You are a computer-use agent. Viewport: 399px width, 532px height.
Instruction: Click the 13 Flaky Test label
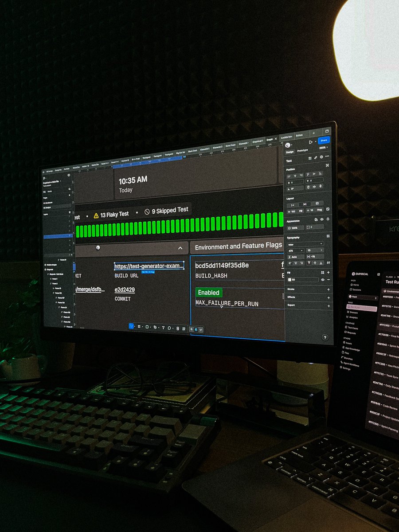click(x=110, y=215)
